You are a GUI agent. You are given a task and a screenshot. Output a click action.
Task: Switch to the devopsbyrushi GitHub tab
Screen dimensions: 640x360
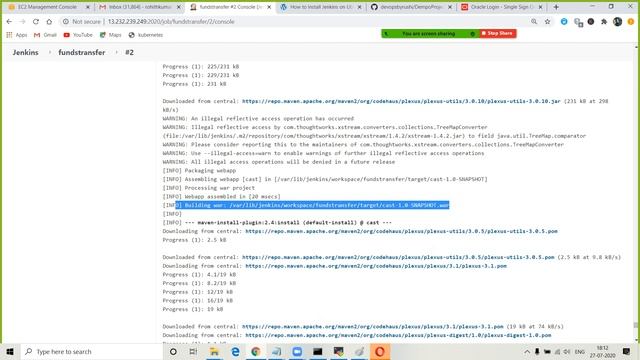pos(411,7)
